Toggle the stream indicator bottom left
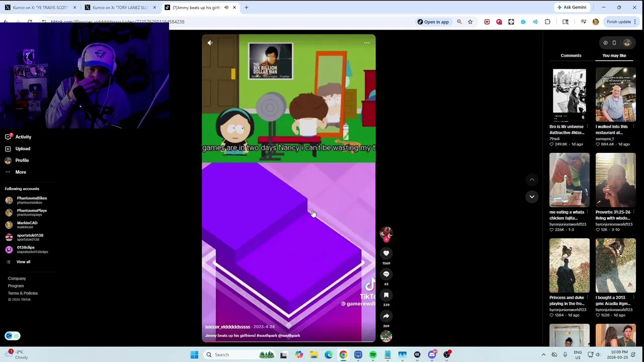Screen dimensions: 644x362 13,336
